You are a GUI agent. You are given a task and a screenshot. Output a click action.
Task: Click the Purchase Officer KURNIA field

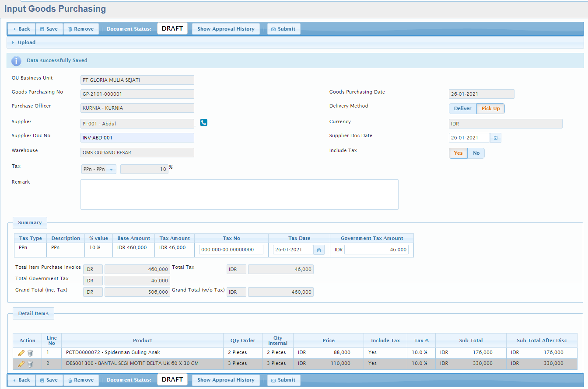point(137,108)
